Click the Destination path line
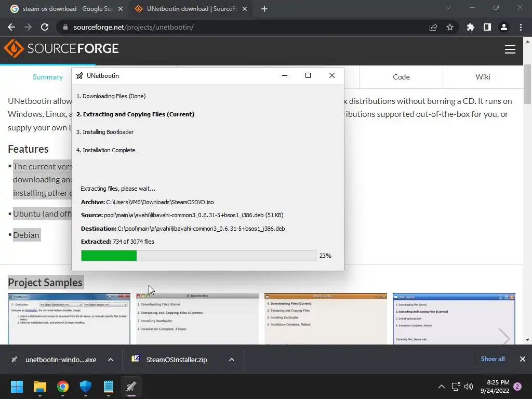Image resolution: width=532 pixels, height=399 pixels. [x=183, y=229]
